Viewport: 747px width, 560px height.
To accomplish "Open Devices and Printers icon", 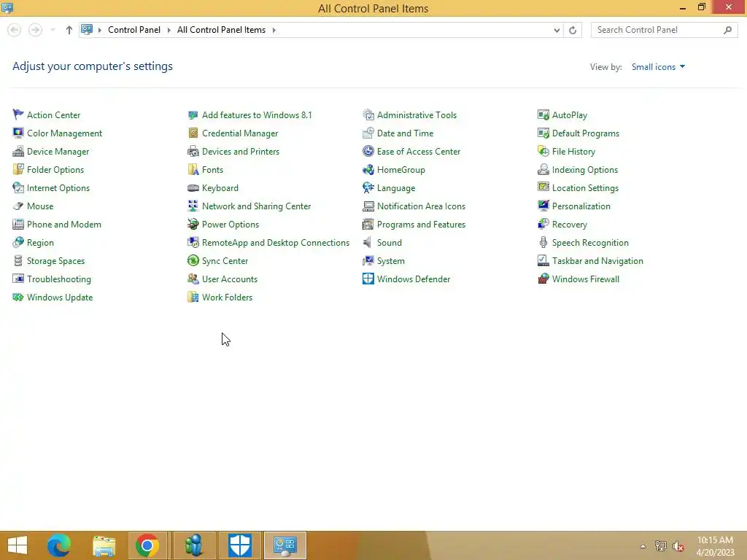I will 193,152.
